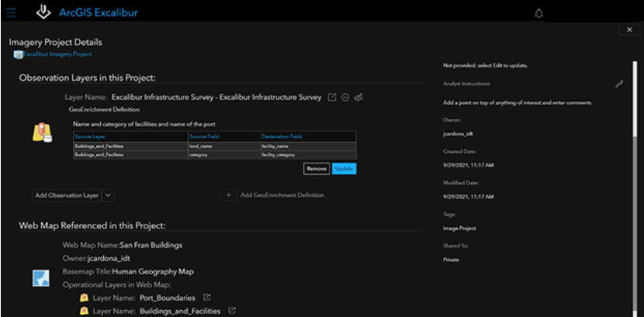Click the yellow observation layer icon
644x317 pixels.
42,133
